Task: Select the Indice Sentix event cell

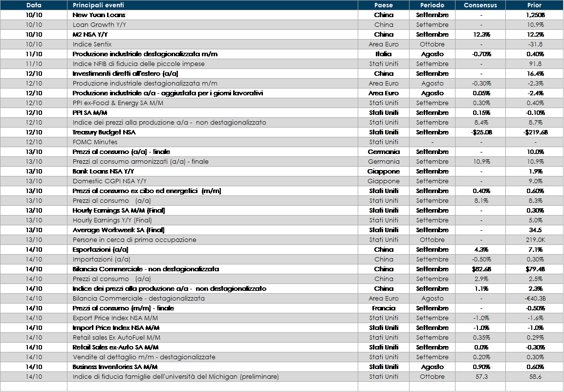Action: click(x=92, y=44)
